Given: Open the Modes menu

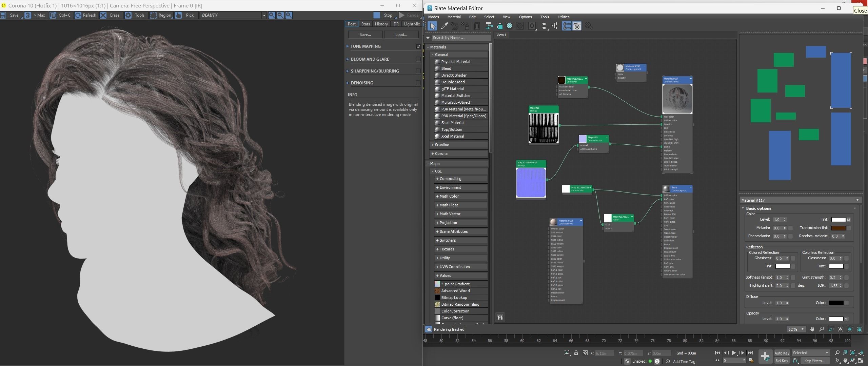Looking at the screenshot, I should click(433, 17).
